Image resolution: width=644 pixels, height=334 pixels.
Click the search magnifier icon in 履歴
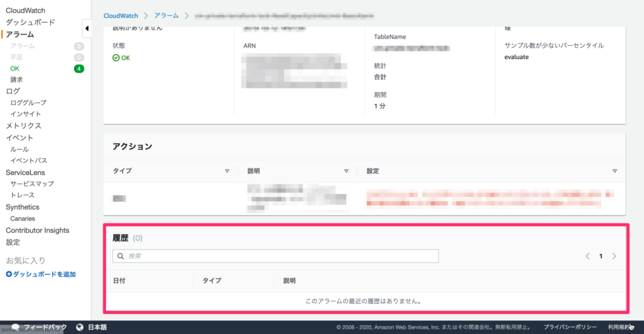pyautogui.click(x=120, y=256)
